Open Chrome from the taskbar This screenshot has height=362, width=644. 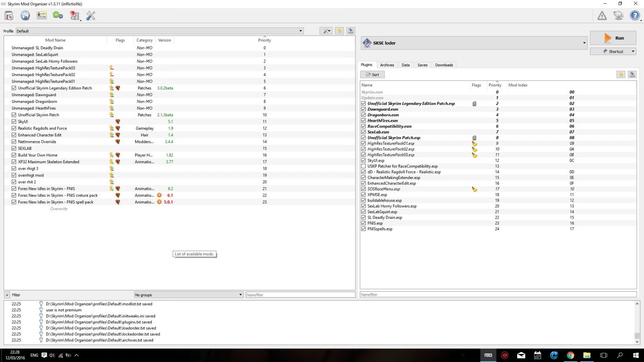tap(570, 355)
